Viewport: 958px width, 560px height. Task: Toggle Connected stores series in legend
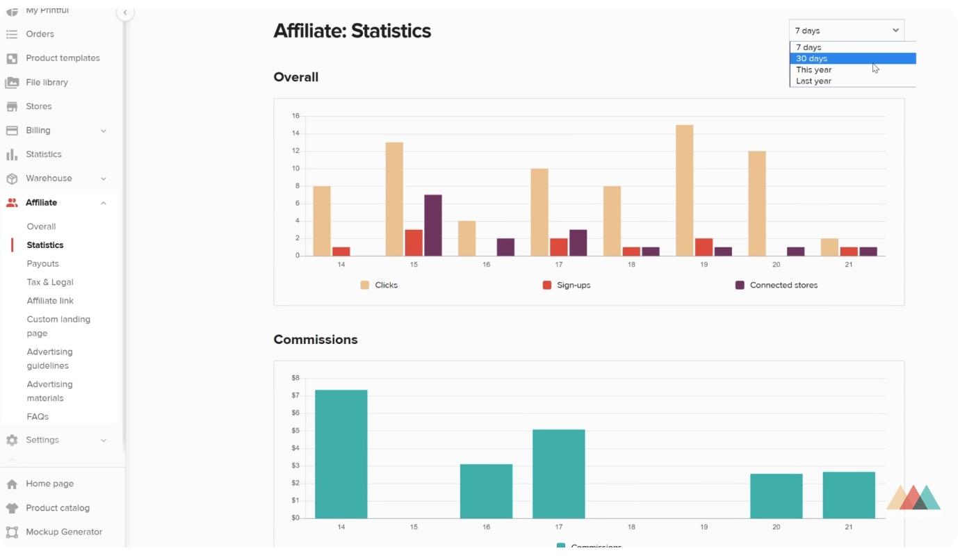point(776,285)
